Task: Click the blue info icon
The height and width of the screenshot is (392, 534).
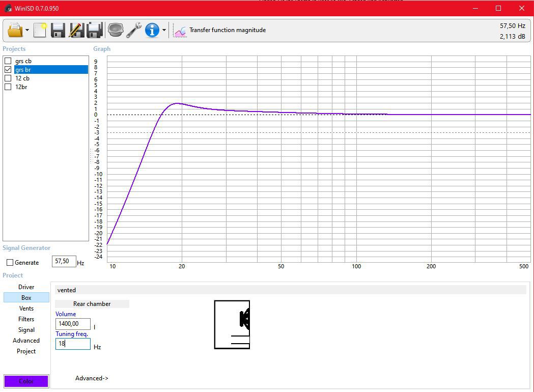Action: click(152, 30)
